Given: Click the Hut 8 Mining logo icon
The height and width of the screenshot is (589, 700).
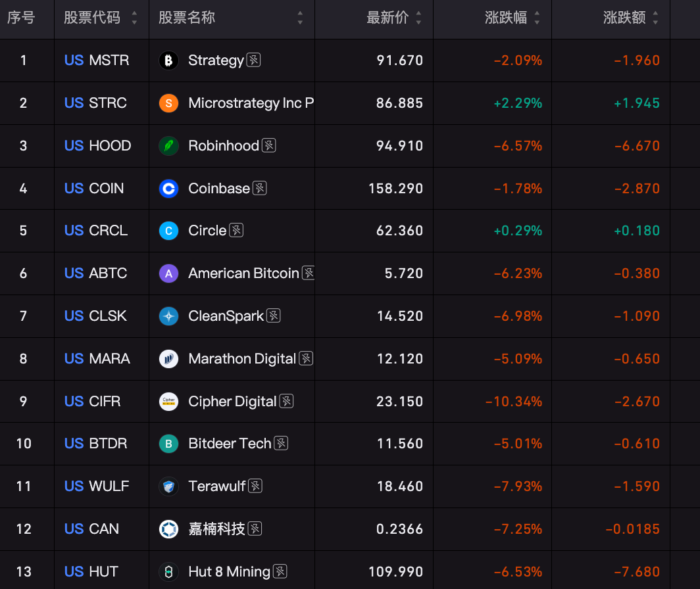Looking at the screenshot, I should 168,572.
